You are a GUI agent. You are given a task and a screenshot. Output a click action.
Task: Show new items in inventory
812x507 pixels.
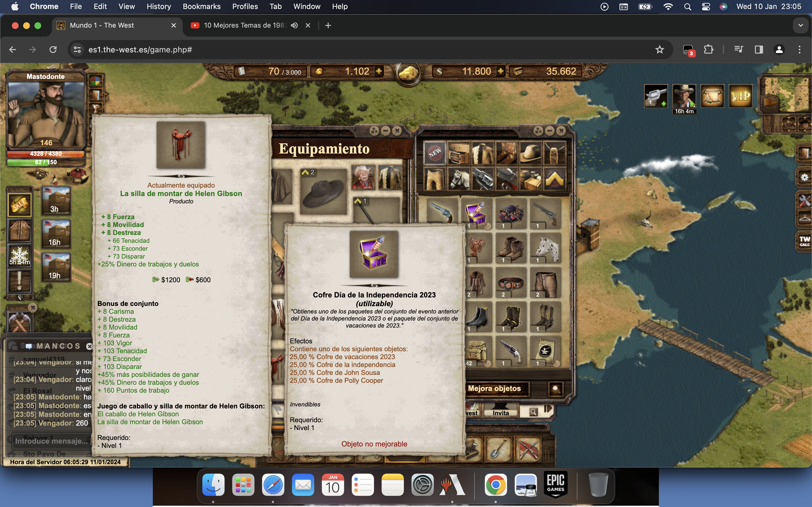435,154
